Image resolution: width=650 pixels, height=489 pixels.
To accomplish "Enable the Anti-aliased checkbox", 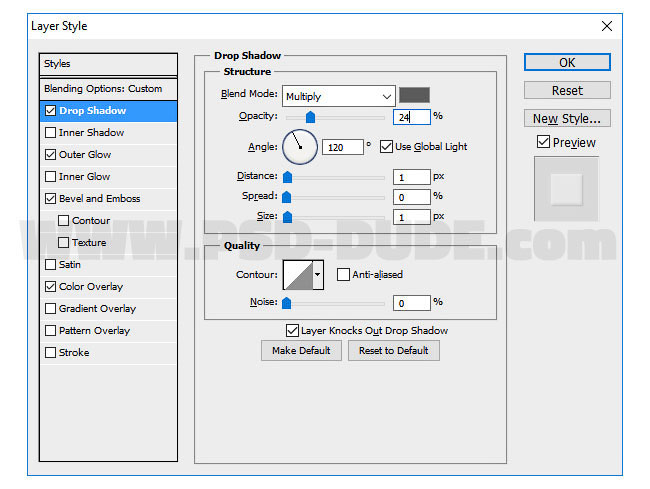I will coord(343,274).
